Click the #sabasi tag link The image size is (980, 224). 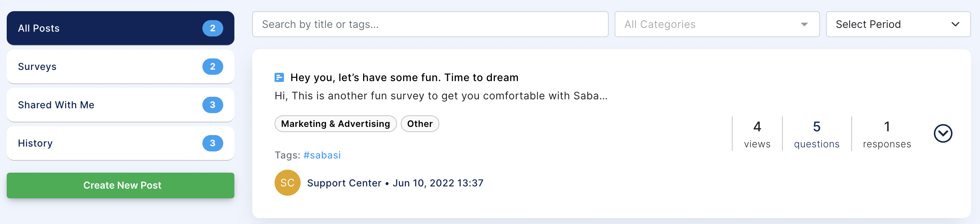(322, 155)
